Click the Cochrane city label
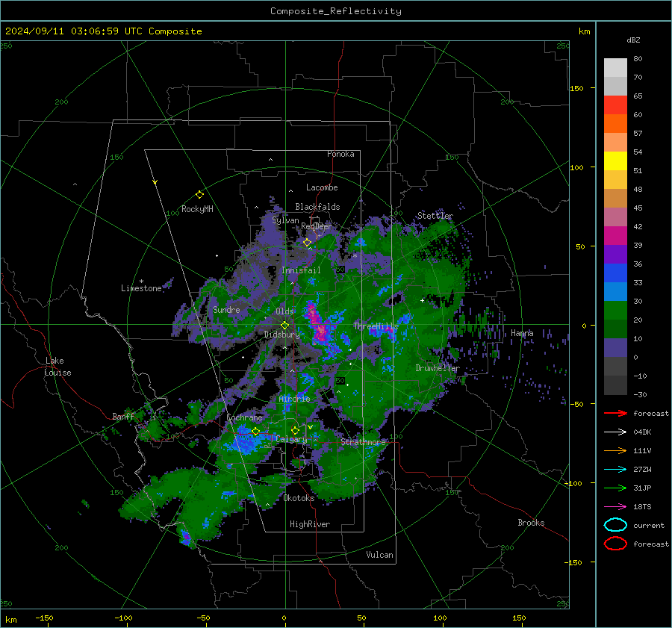 (244, 417)
